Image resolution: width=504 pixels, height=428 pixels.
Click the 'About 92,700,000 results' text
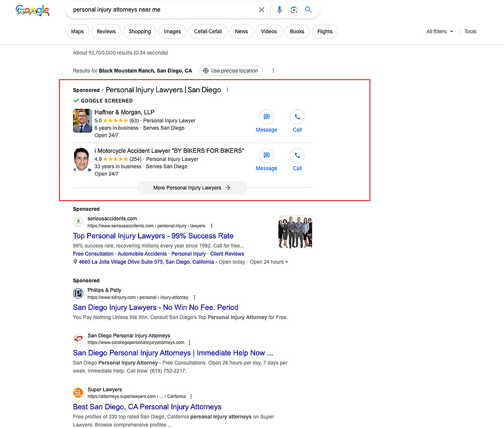pos(120,53)
